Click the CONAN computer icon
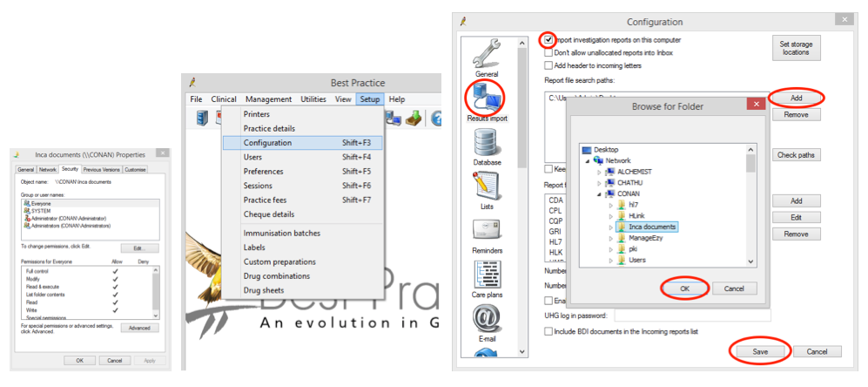Screen dimensions: 868x387 point(610,193)
